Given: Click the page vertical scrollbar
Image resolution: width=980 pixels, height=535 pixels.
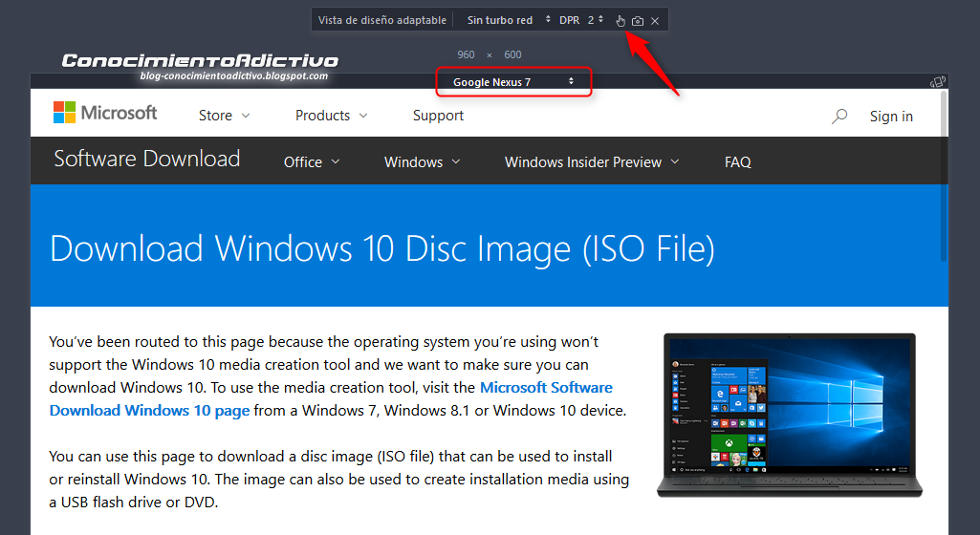Looking at the screenshot, I should (x=944, y=175).
